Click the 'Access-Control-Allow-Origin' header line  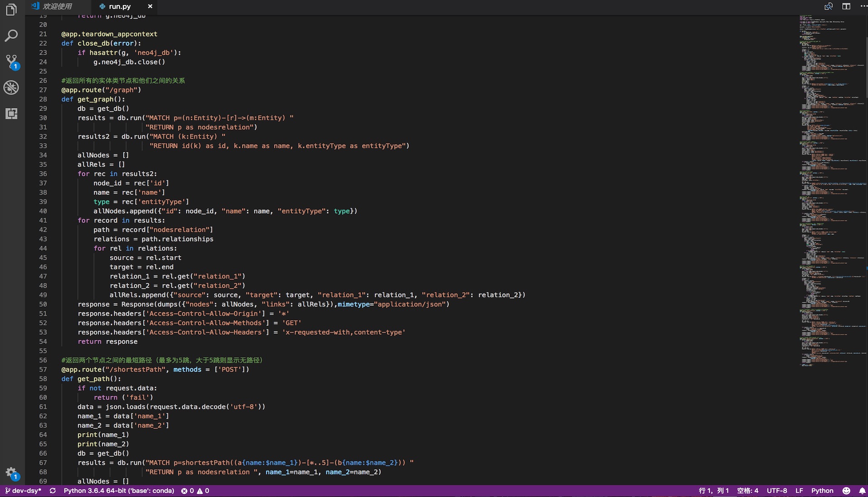pyautogui.click(x=184, y=314)
